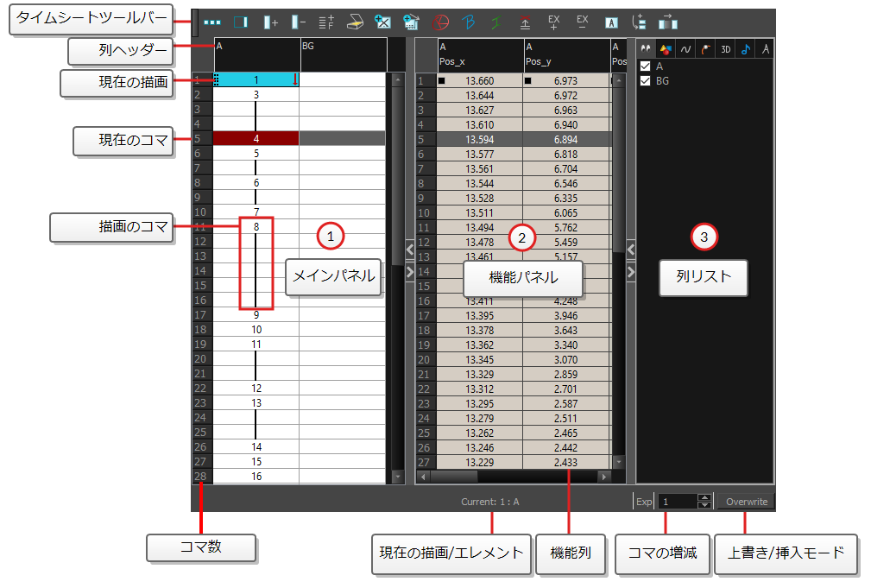Click the green letter I toolbar icon

coord(496,22)
